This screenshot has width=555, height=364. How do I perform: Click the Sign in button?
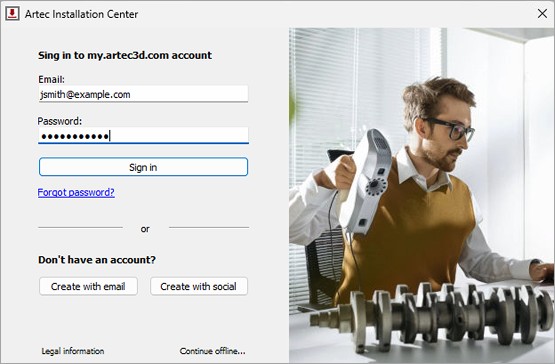click(x=143, y=167)
